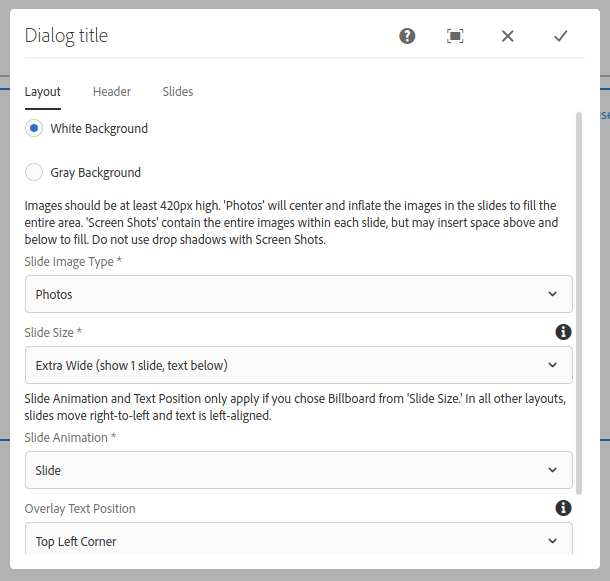This screenshot has width=610, height=581.
Task: Expand the Overlay Text Position dropdown
Action: [299, 539]
